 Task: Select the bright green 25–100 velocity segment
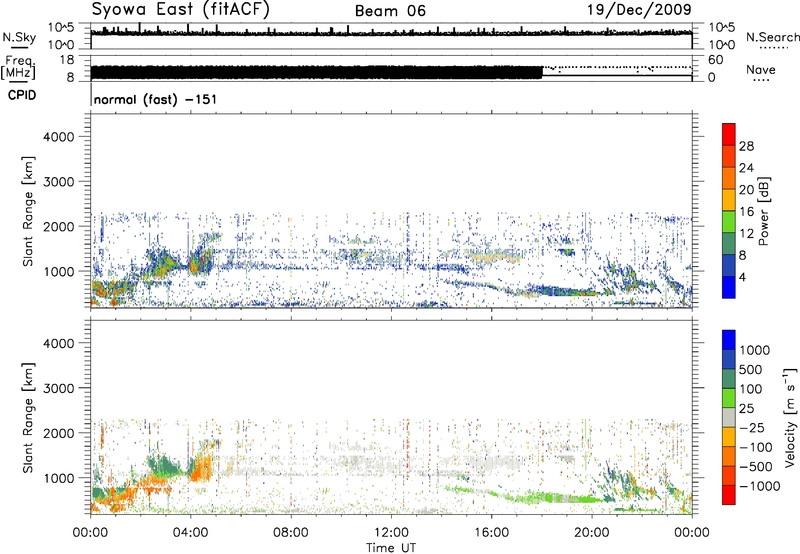tap(729, 398)
